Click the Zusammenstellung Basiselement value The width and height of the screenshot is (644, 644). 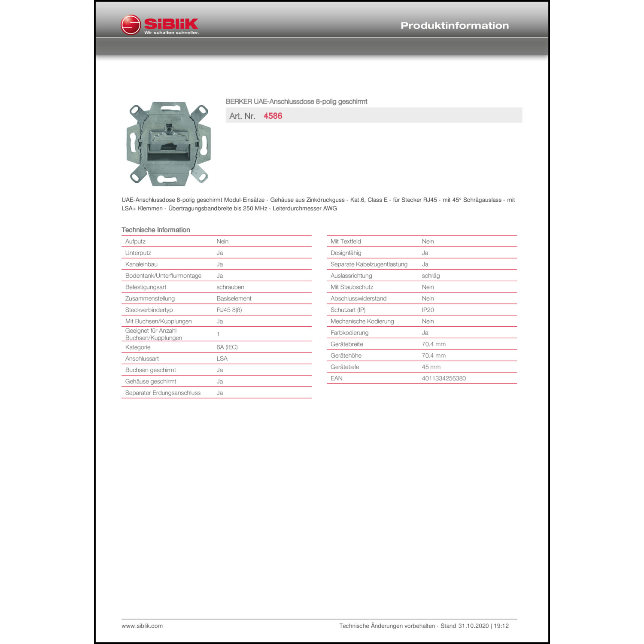234,298
